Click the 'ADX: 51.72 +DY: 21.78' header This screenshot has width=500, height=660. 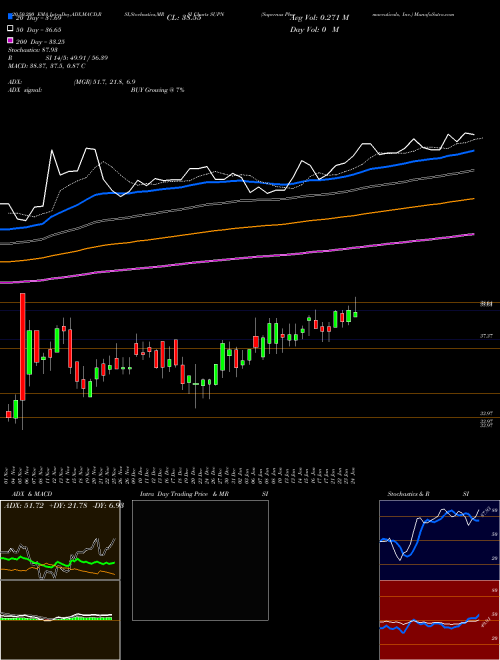click(x=64, y=505)
